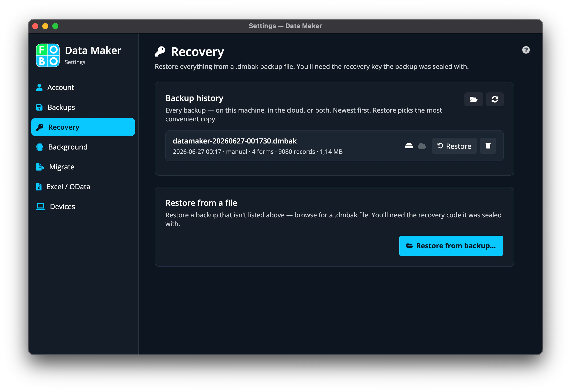The image size is (571, 392).
Task: Select the Recovery sidebar item
Action: (x=83, y=127)
